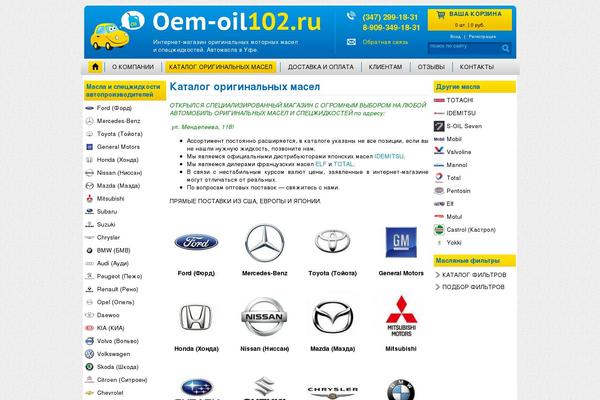
Task: Click Honda (Хонда) caption under logo
Action: 196,349
